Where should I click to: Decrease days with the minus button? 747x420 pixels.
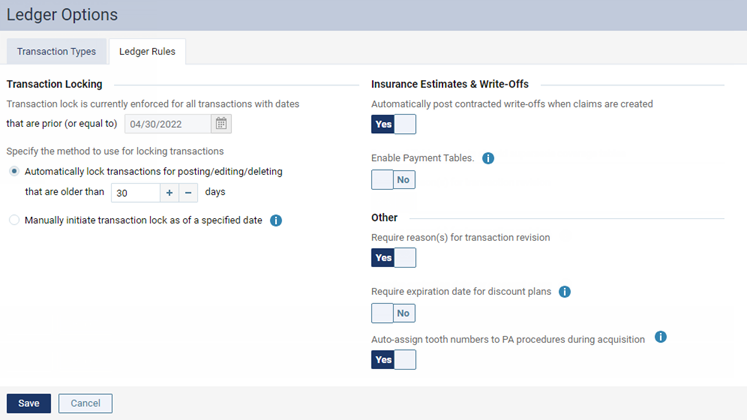tap(188, 192)
